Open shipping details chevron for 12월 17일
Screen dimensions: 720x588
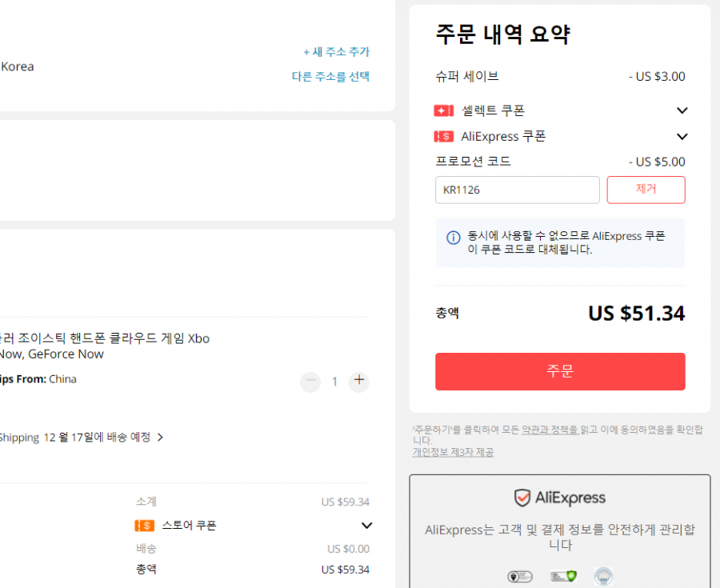[x=160, y=438]
